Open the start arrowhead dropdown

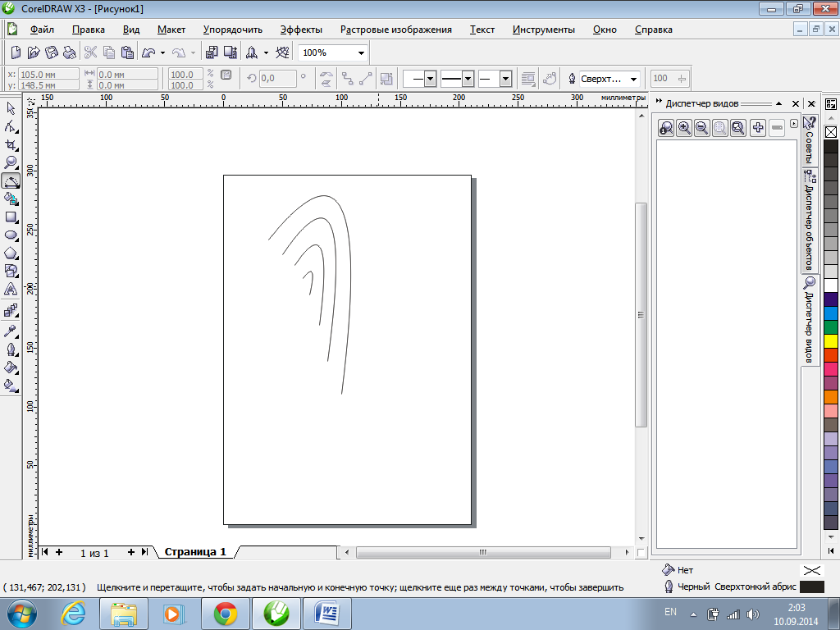click(430, 79)
